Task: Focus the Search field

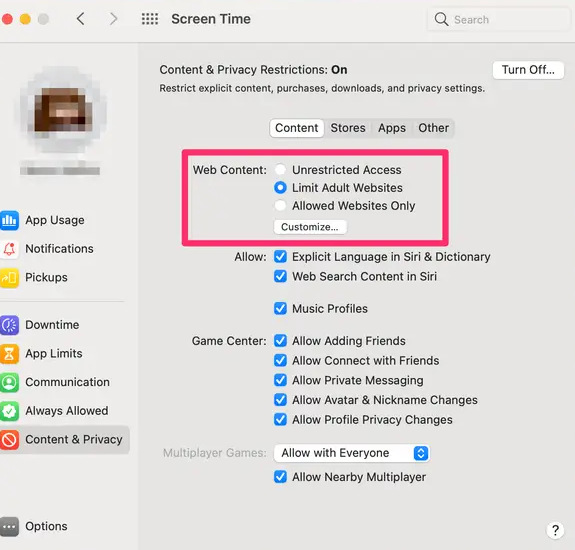Action: pyautogui.click(x=499, y=19)
